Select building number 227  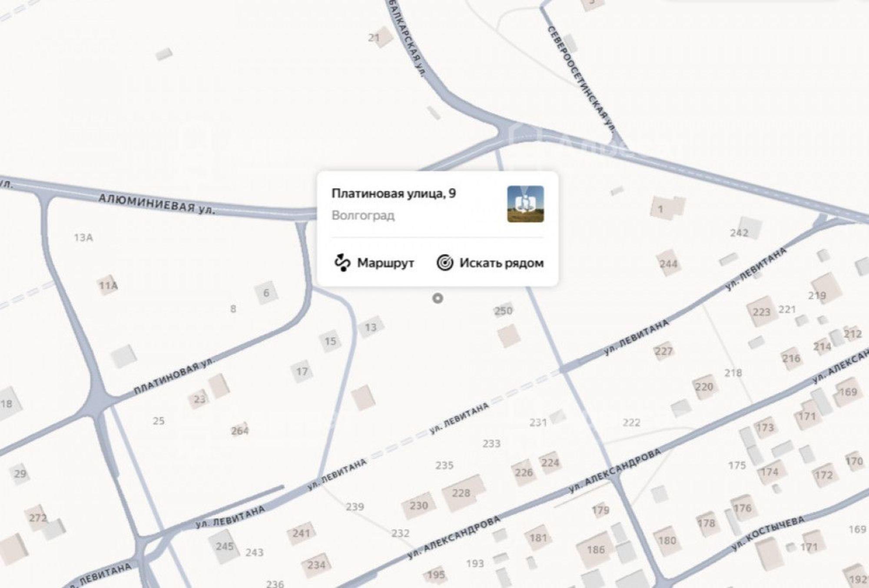tap(663, 351)
